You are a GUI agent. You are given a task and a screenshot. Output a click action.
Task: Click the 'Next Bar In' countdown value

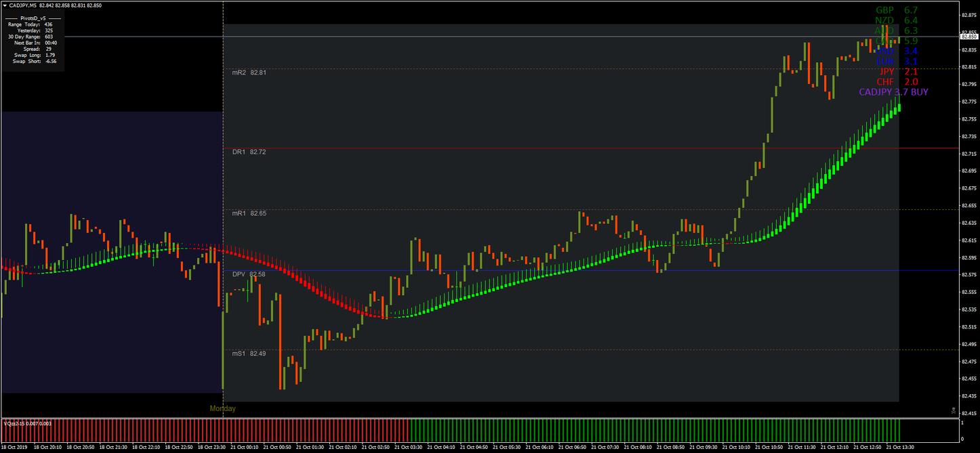point(50,43)
